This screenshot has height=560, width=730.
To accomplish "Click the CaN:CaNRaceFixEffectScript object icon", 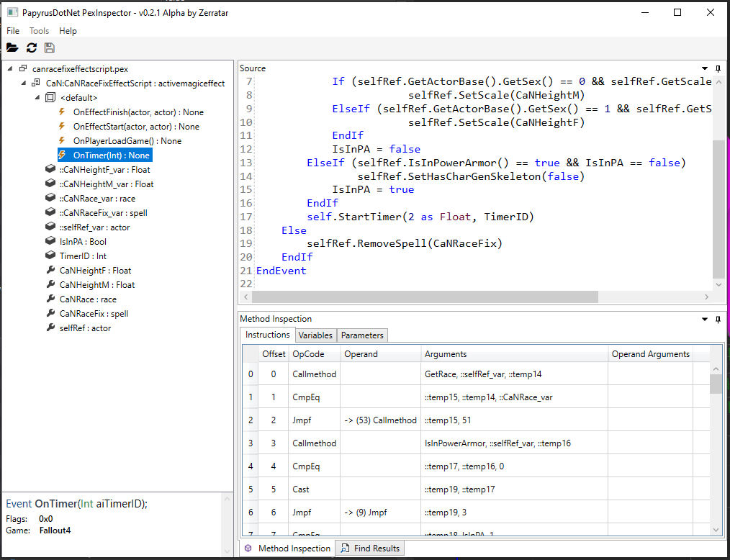I will 36,83.
